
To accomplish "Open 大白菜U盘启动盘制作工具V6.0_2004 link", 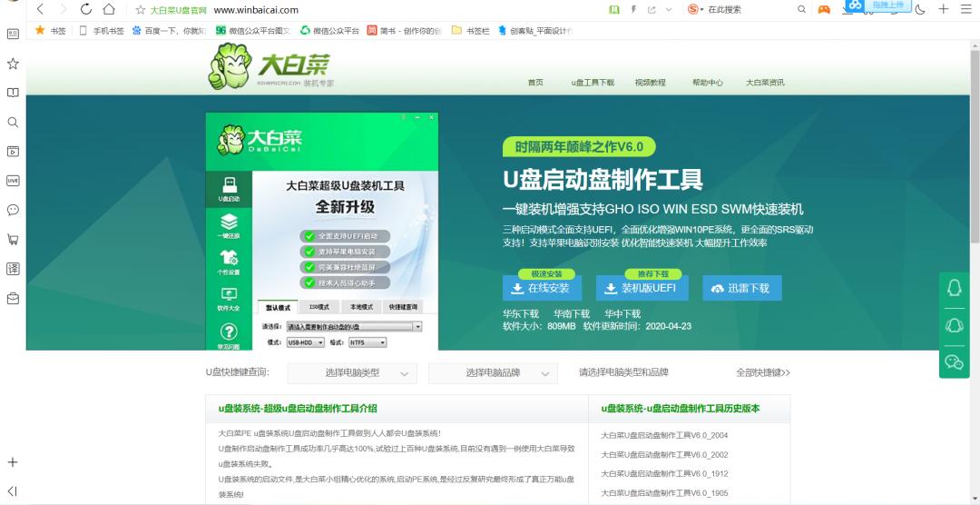I will click(x=664, y=435).
